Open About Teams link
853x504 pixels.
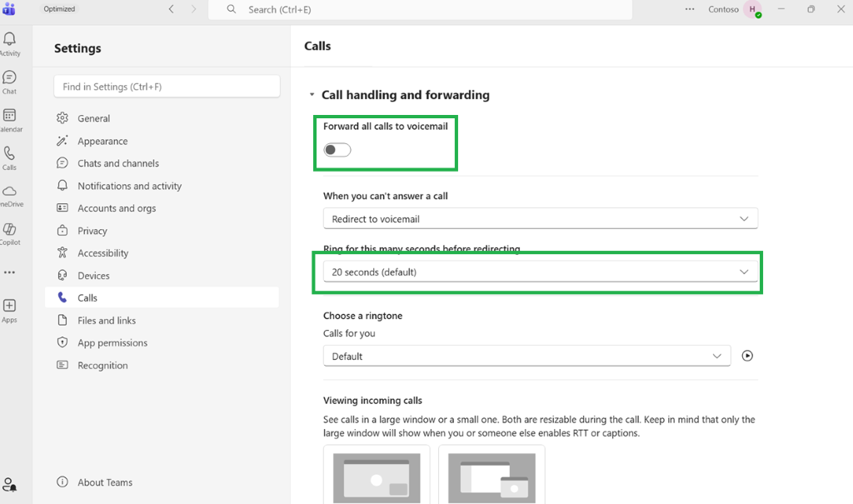[x=105, y=482]
